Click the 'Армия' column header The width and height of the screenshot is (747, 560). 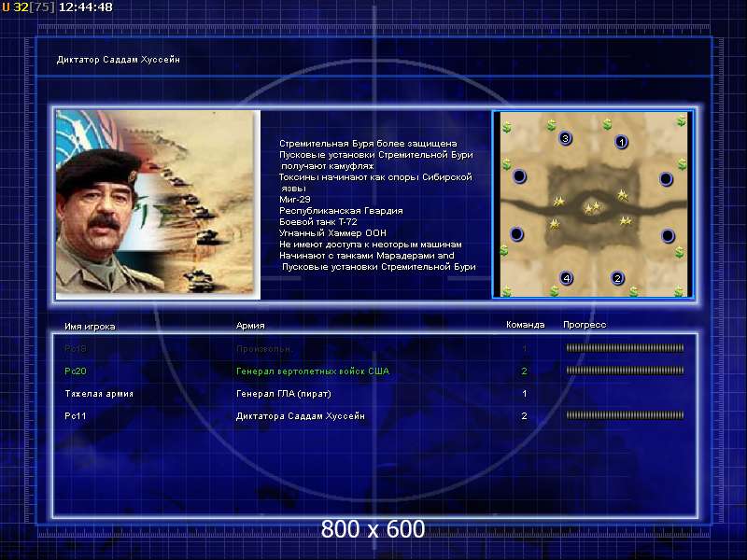point(250,326)
